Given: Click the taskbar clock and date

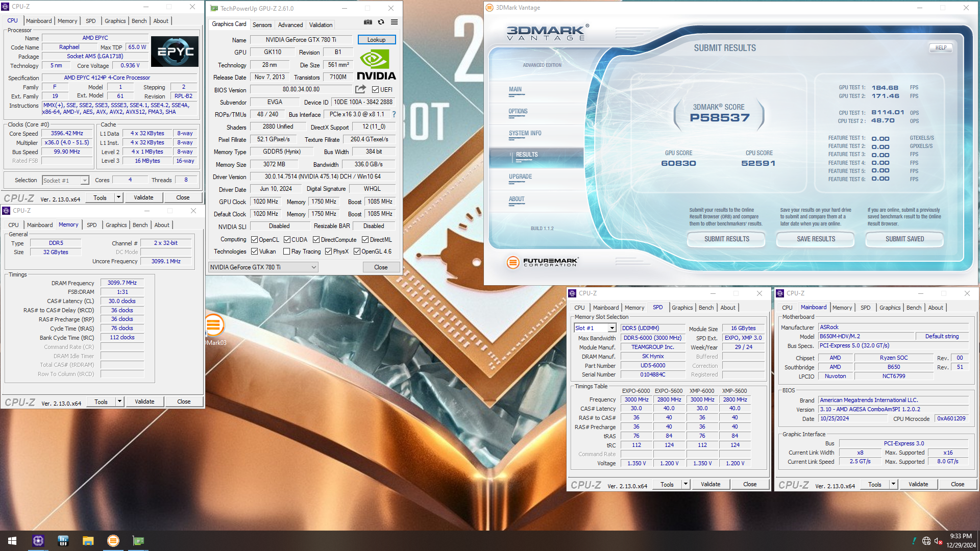Looking at the screenshot, I should click(x=961, y=541).
